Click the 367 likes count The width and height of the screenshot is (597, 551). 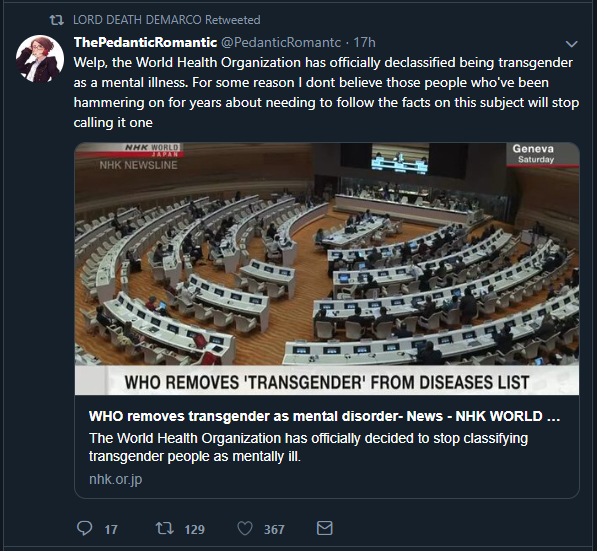point(274,529)
